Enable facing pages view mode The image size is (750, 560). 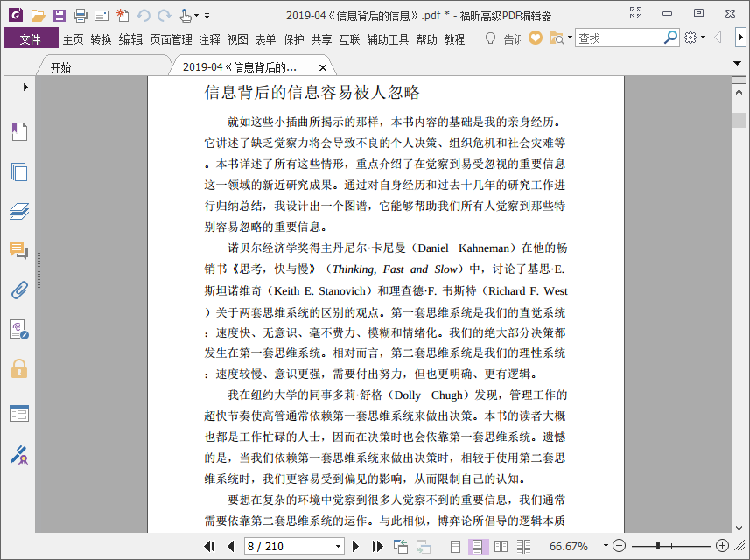pyautogui.click(x=501, y=546)
